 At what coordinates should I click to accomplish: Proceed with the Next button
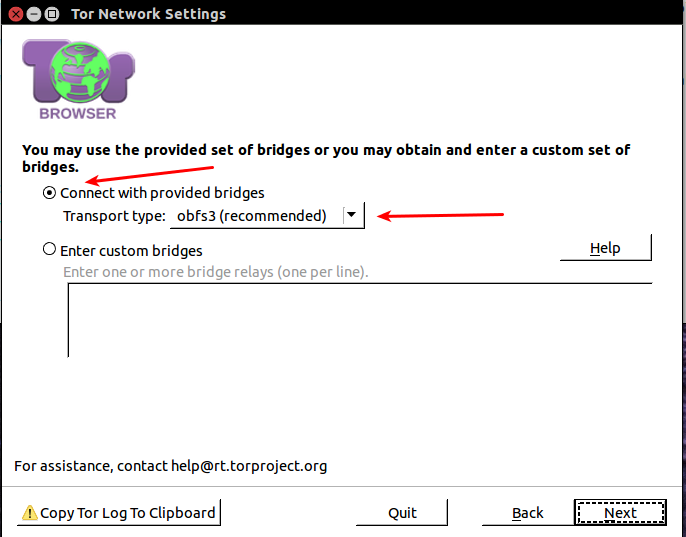click(x=620, y=513)
